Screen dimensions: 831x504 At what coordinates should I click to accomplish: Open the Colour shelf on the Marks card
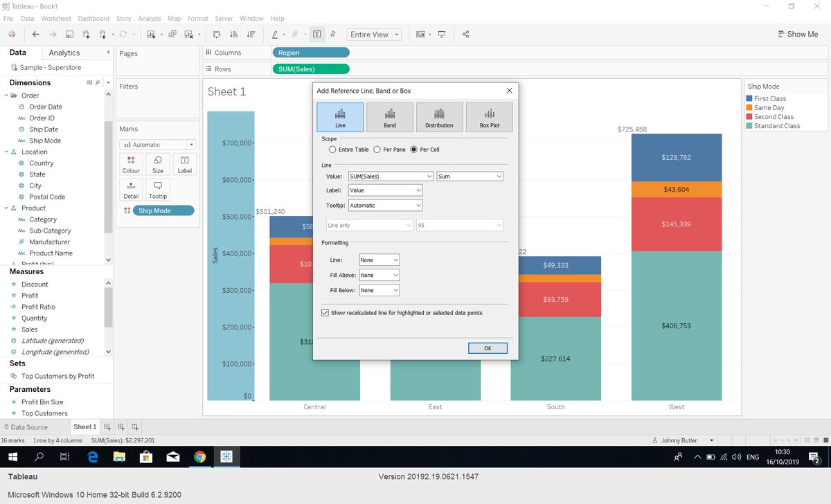coord(131,163)
